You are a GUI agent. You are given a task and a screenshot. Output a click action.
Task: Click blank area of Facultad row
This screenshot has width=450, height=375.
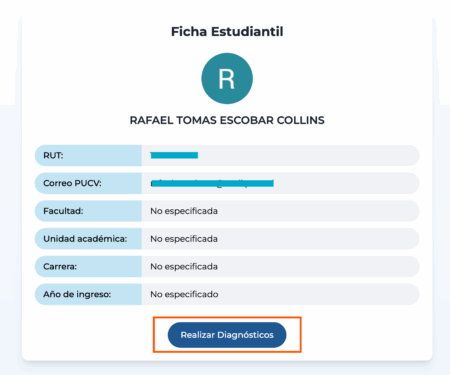pos(317,211)
